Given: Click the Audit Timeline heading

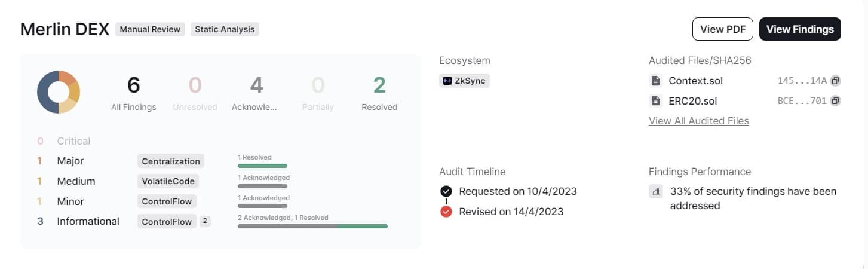Looking at the screenshot, I should [x=472, y=172].
